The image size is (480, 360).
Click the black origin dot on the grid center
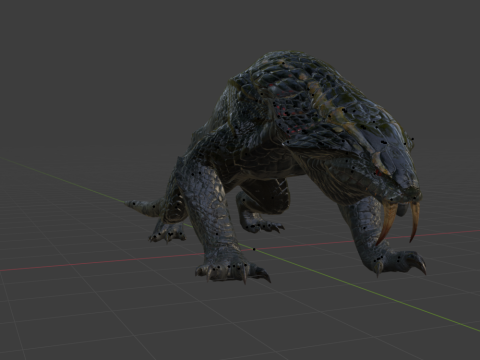click(254, 249)
